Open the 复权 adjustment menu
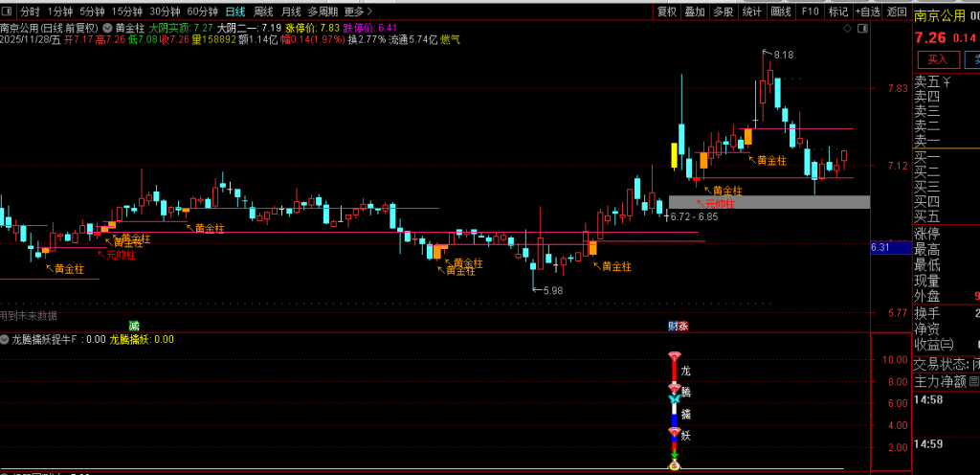 [666, 11]
